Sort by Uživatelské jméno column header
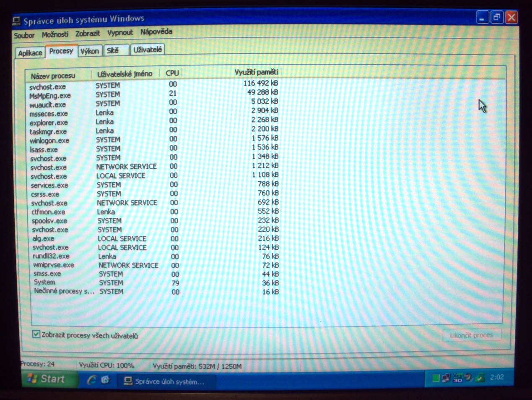Viewport: 532px width, 400px height. click(125, 74)
